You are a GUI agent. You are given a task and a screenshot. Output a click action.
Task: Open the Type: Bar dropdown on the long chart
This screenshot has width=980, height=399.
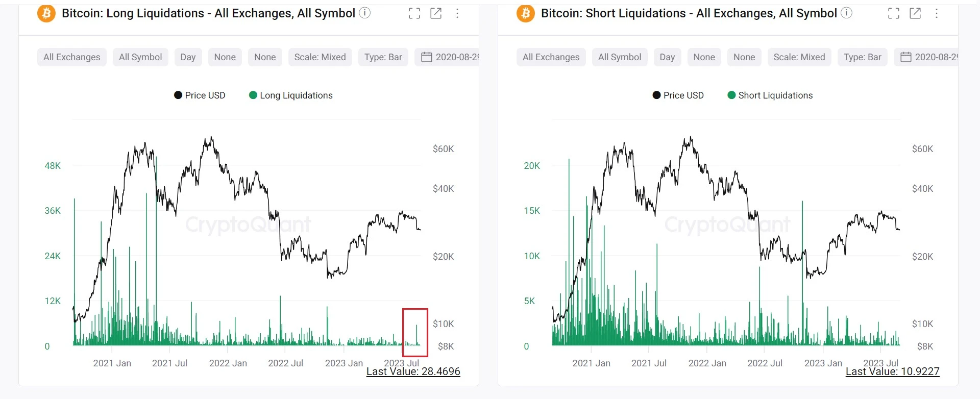coord(383,57)
